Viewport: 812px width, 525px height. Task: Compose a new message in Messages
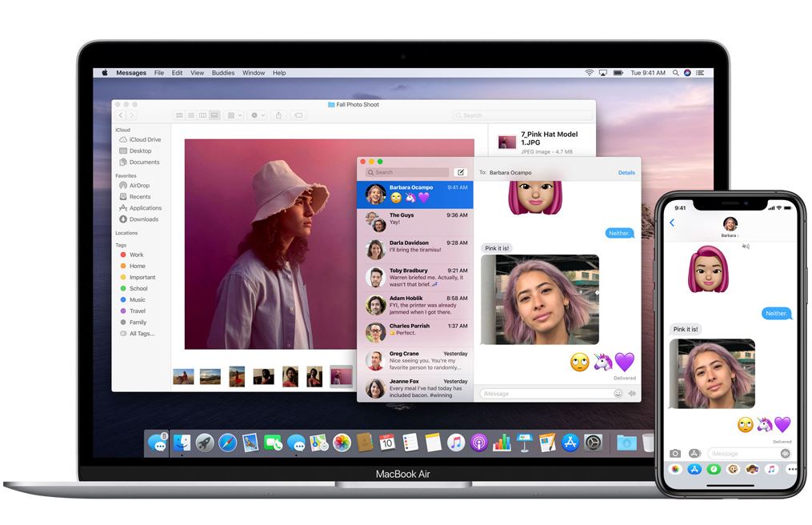460,172
